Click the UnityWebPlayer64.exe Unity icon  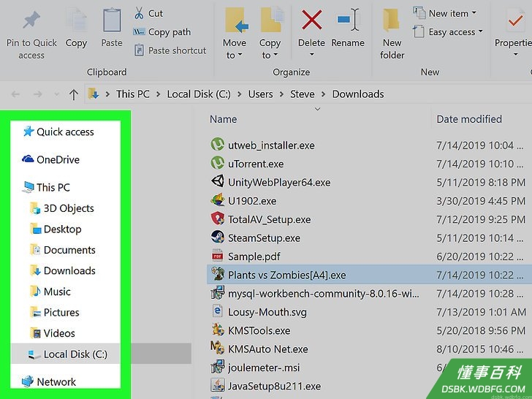click(217, 181)
